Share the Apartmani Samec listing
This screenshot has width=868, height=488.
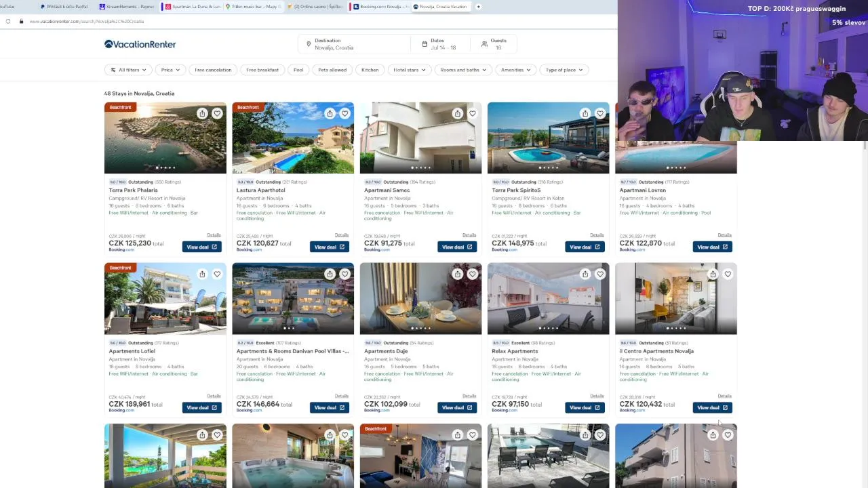click(457, 113)
